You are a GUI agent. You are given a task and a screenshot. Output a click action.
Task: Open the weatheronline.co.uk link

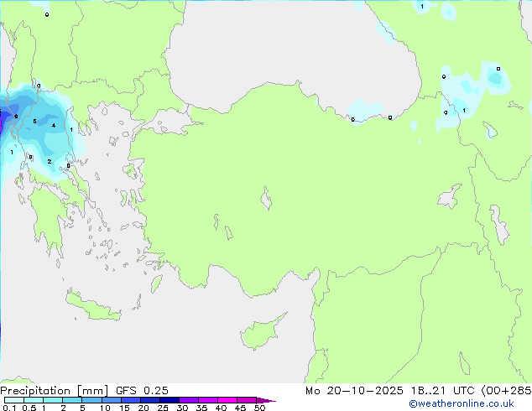[461, 403]
